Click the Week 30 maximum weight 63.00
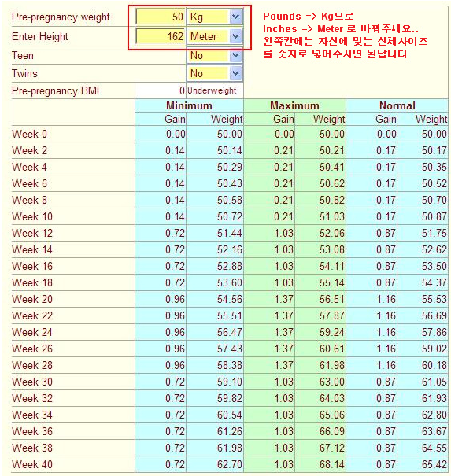This screenshot has width=451, height=476. [x=332, y=382]
